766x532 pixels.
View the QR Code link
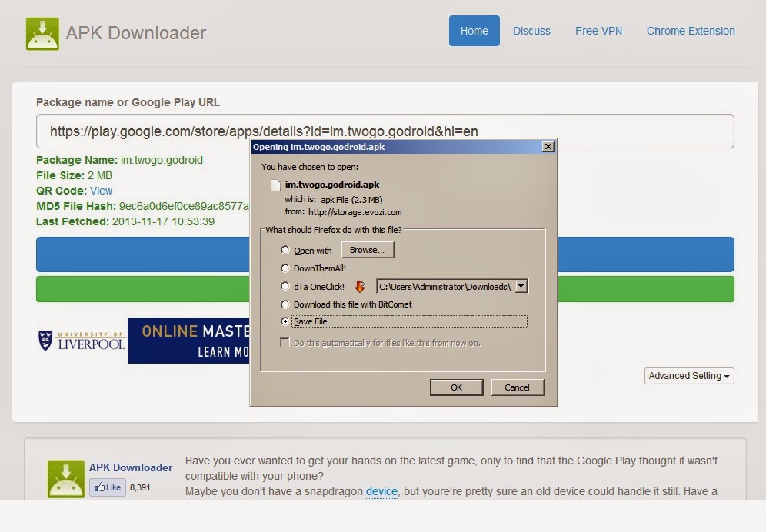click(101, 191)
